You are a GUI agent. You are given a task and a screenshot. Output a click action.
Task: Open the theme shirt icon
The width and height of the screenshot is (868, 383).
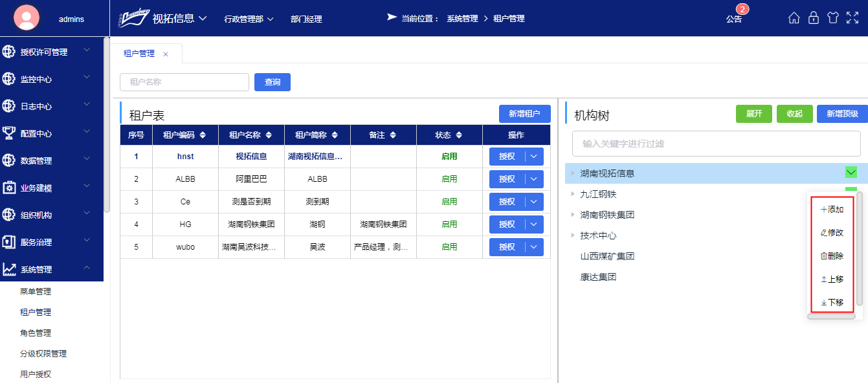[x=833, y=18]
